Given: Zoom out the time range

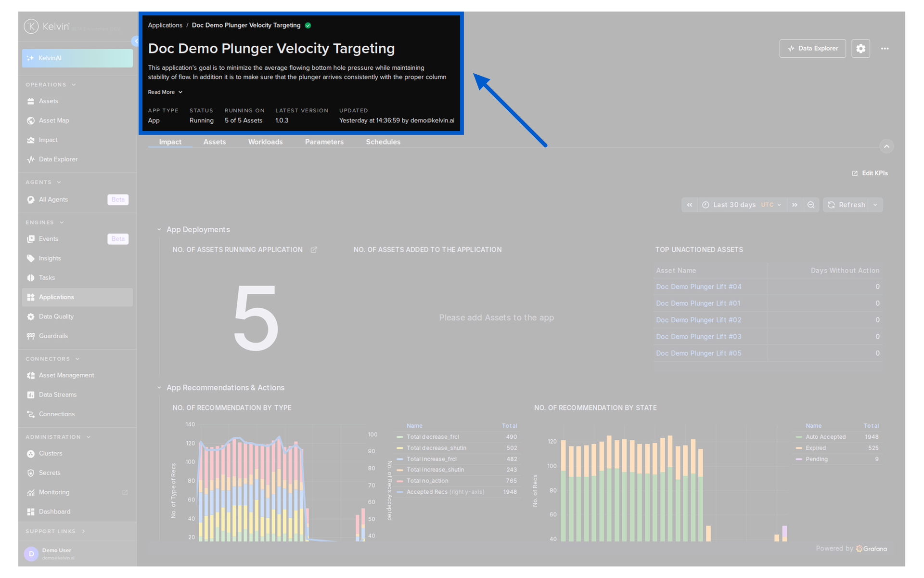Looking at the screenshot, I should (x=811, y=205).
